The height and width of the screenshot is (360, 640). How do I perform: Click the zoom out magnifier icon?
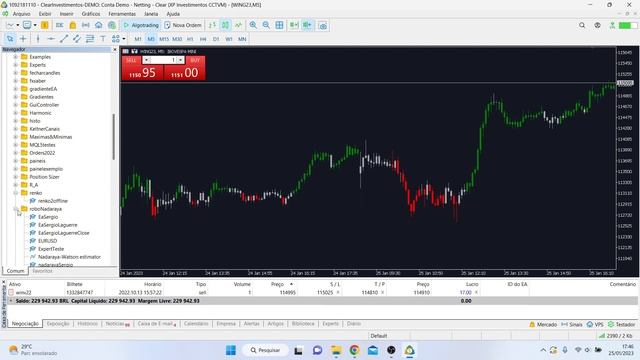pos(266,25)
